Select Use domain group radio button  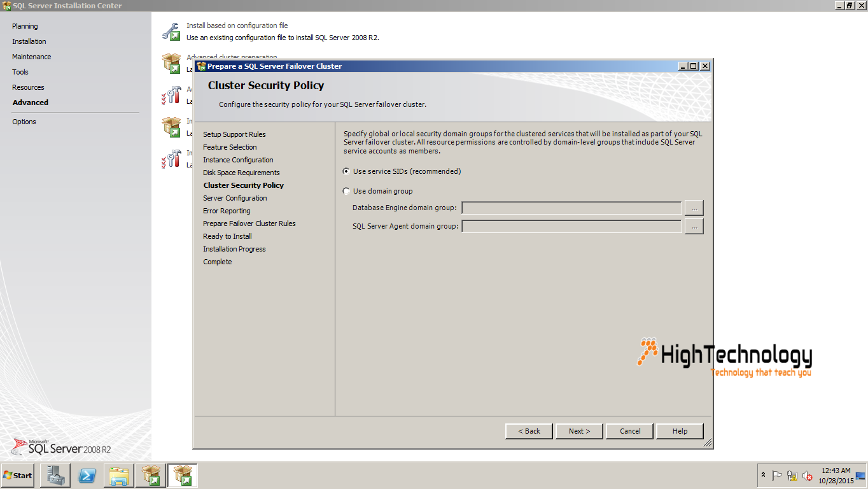[346, 191]
